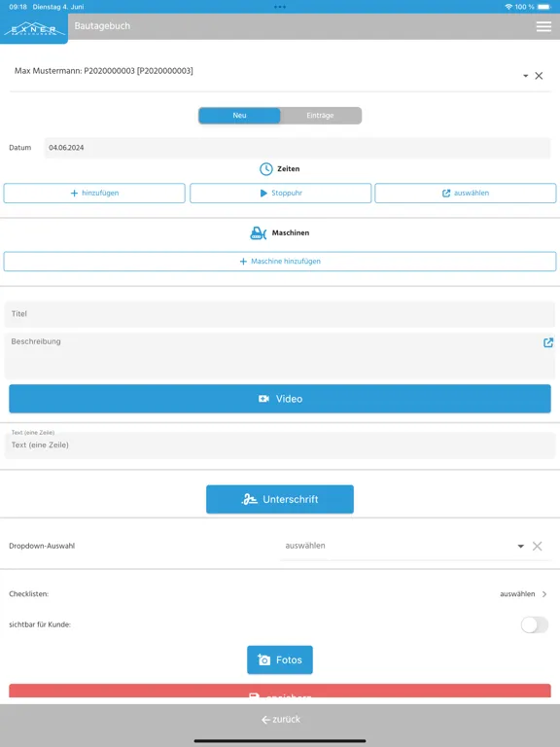The height and width of the screenshot is (747, 560).
Task: Clear the Dropdown-Auswahl selection
Action: tap(537, 546)
